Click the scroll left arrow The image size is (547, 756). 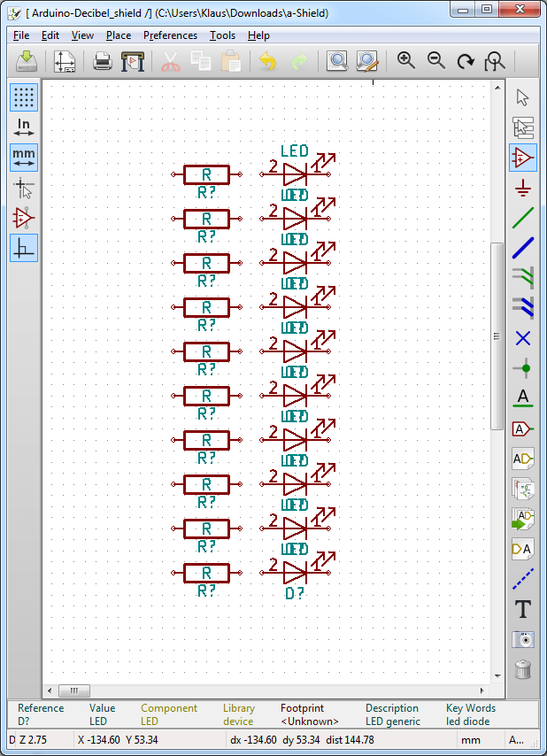coord(50,690)
